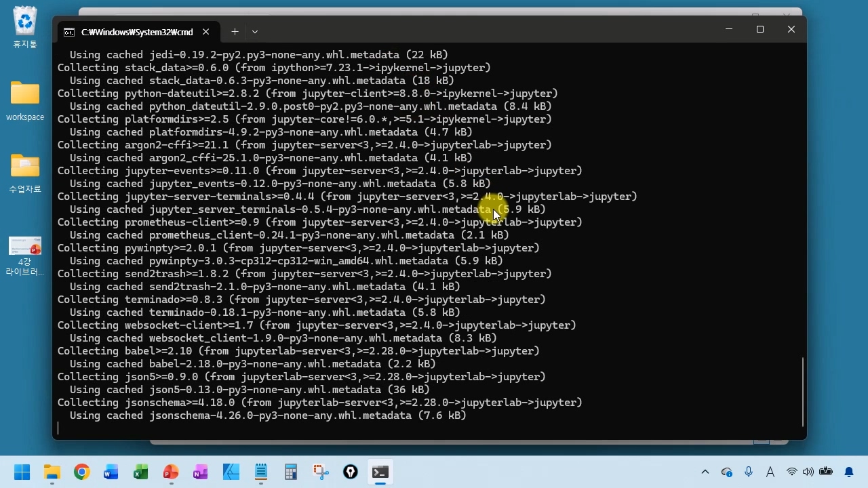The height and width of the screenshot is (488, 868).
Task: Minimize the terminal window
Action: tap(729, 29)
